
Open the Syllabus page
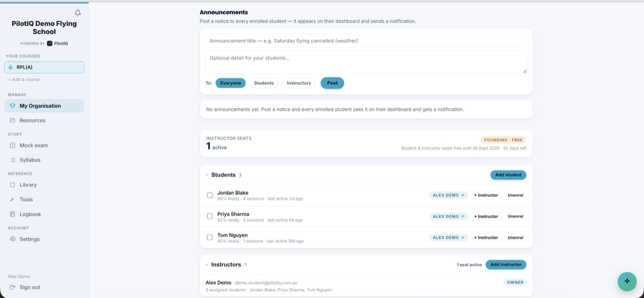click(x=44, y=160)
